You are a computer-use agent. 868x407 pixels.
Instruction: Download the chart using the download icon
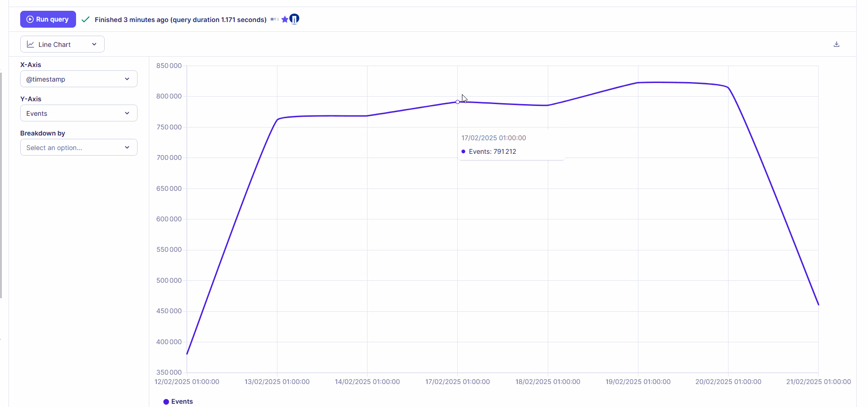click(836, 44)
